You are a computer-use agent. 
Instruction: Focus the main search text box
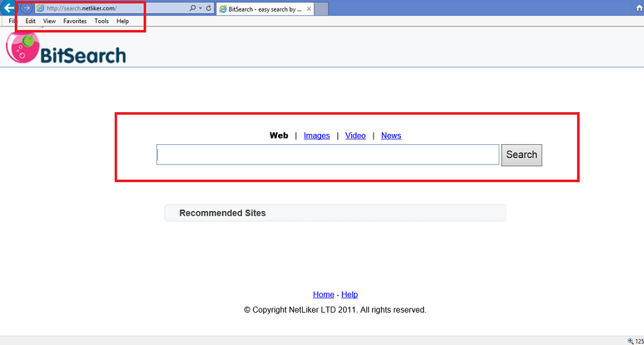coord(328,155)
